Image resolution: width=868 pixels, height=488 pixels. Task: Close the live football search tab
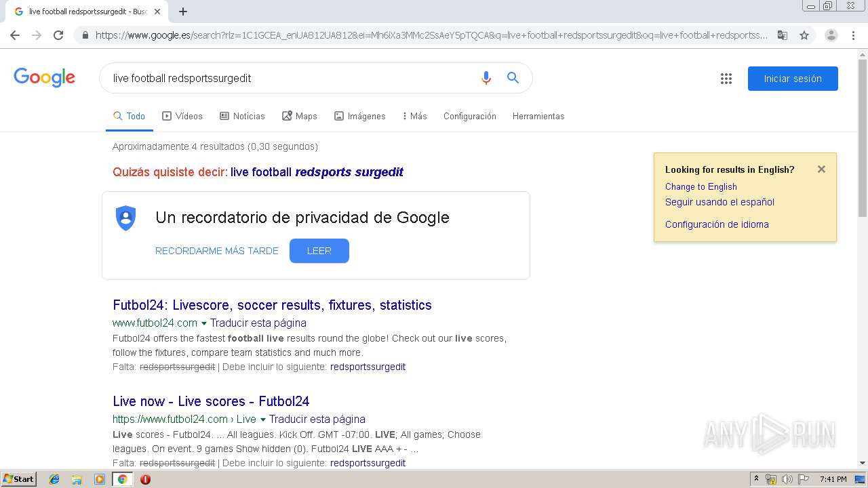157,12
